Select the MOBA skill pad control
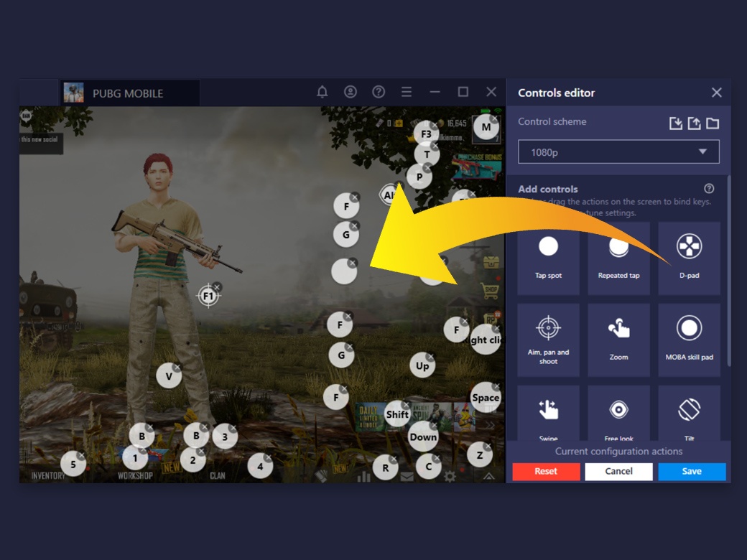747x560 pixels. coord(689,340)
